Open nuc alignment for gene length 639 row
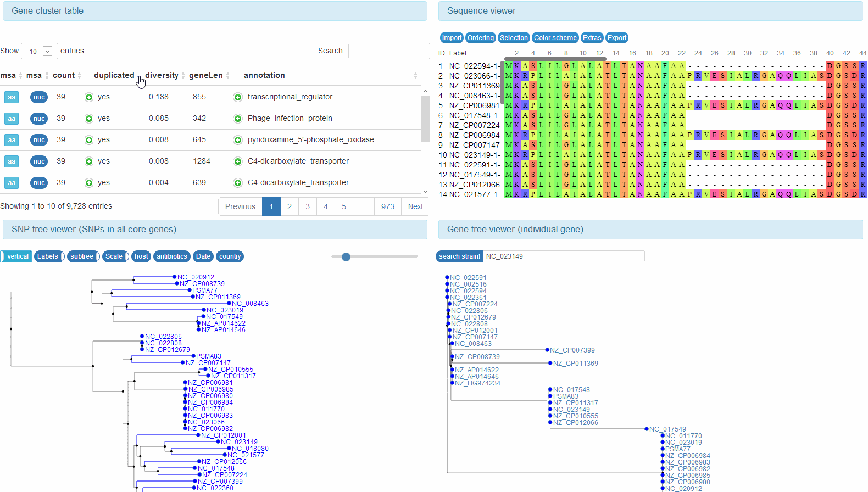 click(x=38, y=183)
